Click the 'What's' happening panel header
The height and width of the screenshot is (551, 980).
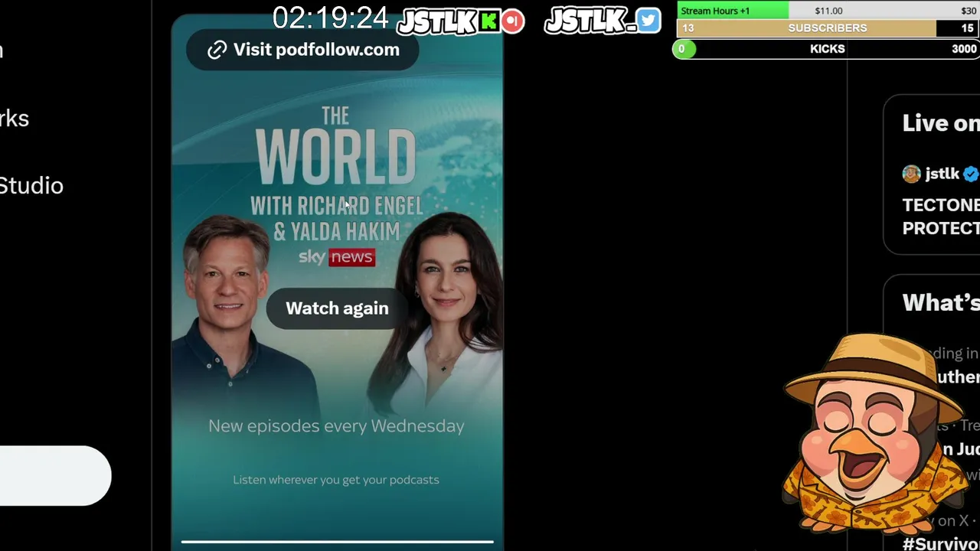point(941,302)
